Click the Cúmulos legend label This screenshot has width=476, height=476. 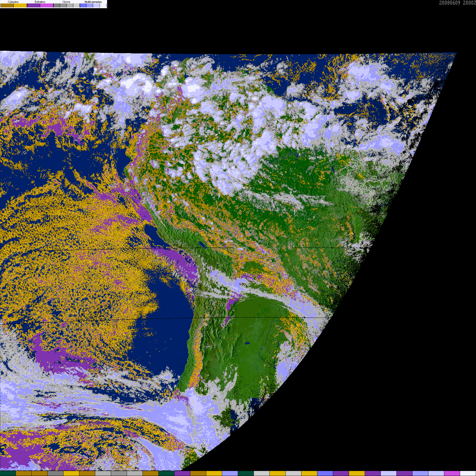[x=13, y=2]
